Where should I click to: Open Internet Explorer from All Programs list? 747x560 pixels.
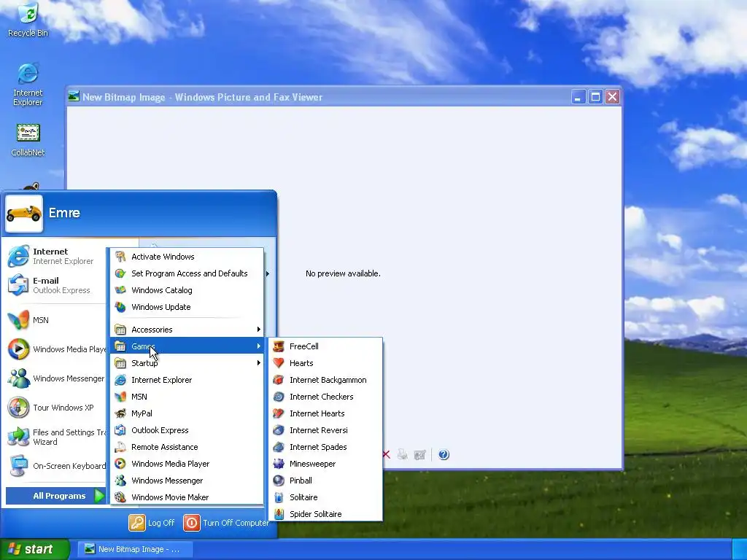[187, 379]
